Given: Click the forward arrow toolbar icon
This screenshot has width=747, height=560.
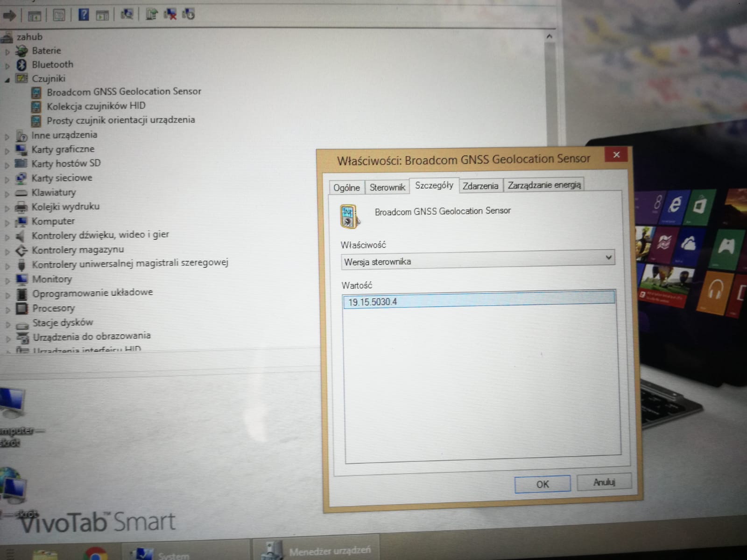Looking at the screenshot, I should point(9,16).
